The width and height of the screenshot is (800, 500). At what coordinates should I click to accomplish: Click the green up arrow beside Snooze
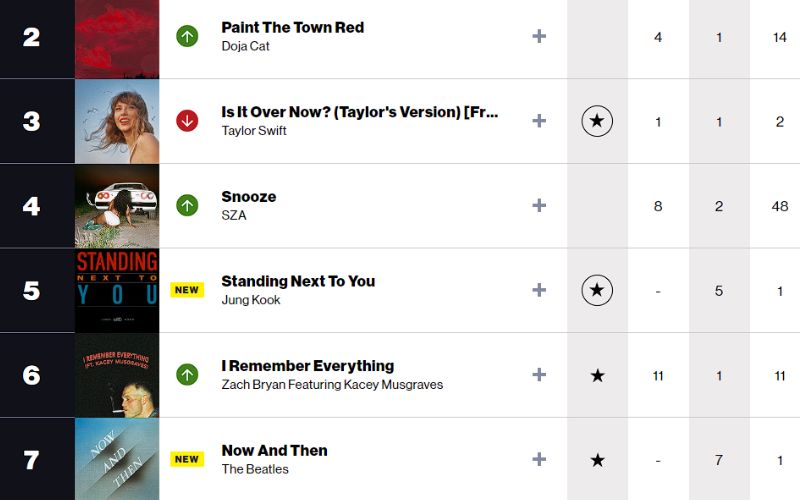pos(187,205)
